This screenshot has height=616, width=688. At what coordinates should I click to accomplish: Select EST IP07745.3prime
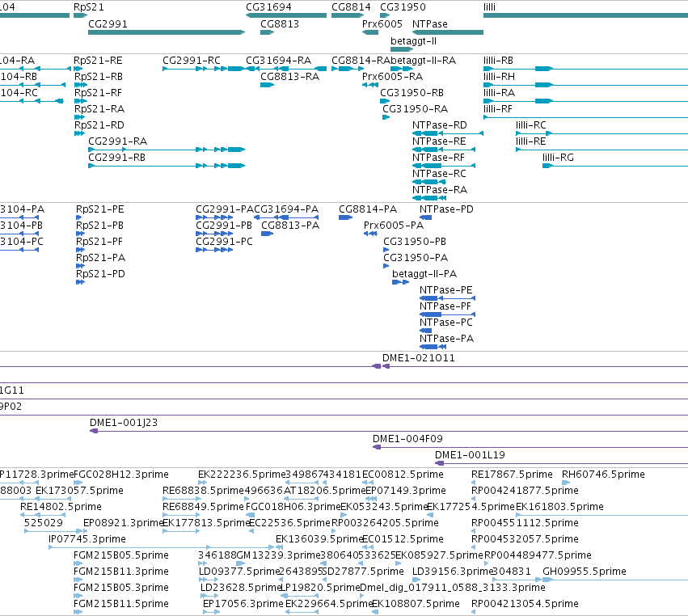[87, 538]
